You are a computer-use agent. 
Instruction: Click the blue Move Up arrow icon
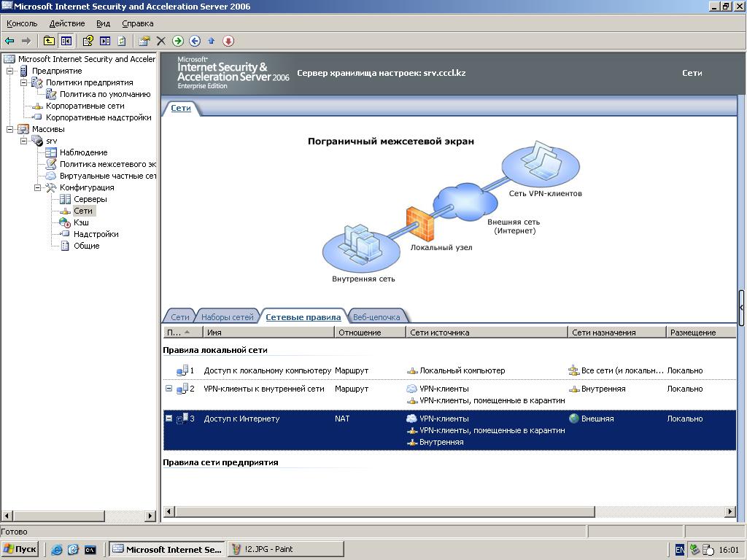tap(212, 41)
